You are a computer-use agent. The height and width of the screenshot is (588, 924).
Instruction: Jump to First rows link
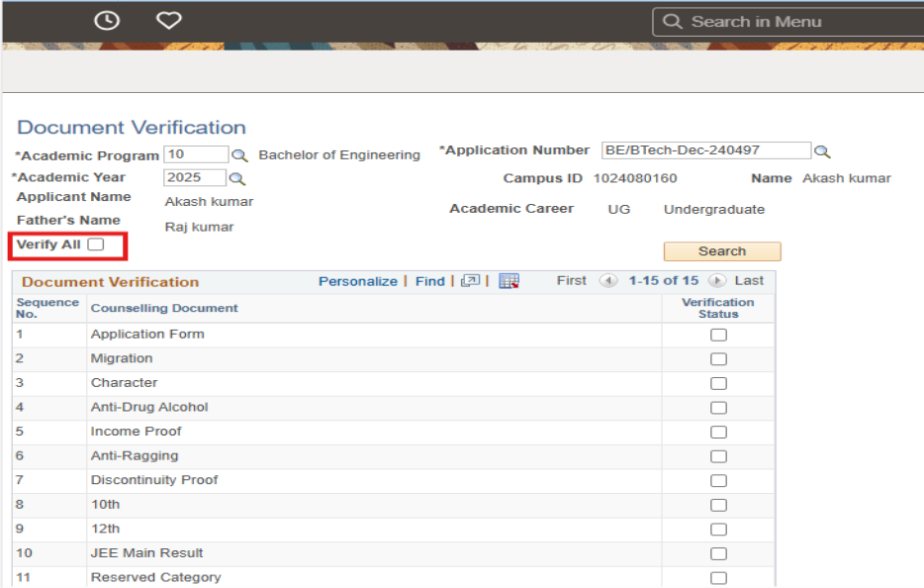coord(572,281)
